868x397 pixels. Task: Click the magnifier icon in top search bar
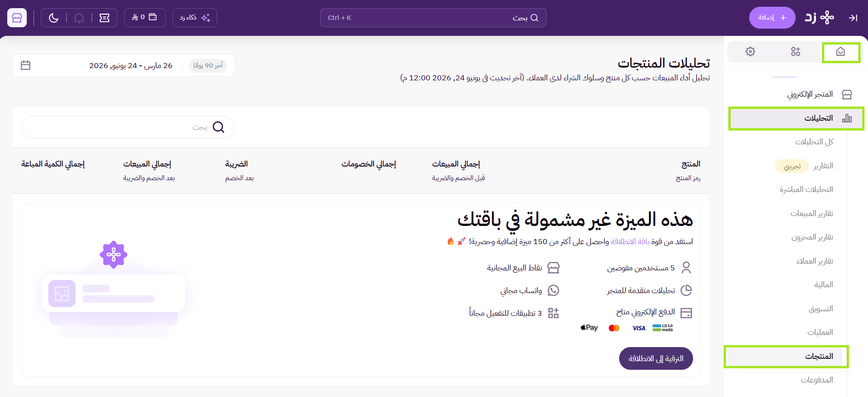click(534, 18)
